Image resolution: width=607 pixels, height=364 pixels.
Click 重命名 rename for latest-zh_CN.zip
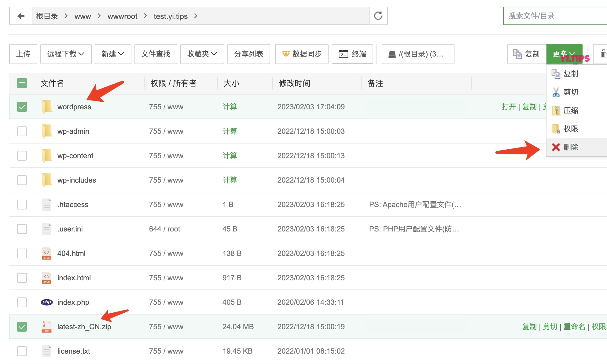point(574,326)
